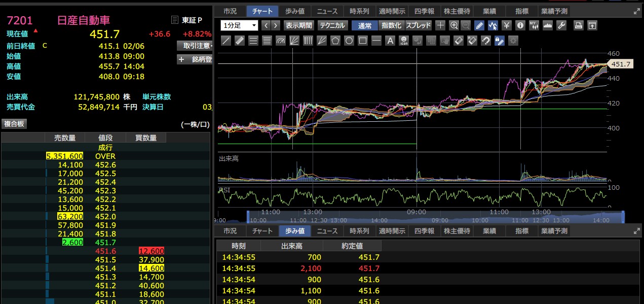The image size is (644, 304).
Task: Open the document icon beside 東証 P
Action: coord(175,20)
